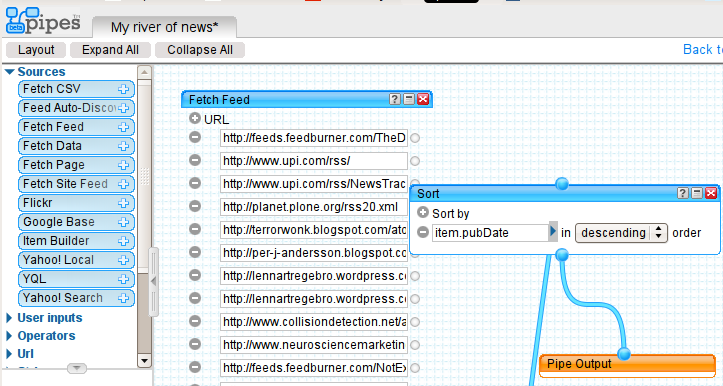
Task: Expand the Operators category
Action: (9, 336)
